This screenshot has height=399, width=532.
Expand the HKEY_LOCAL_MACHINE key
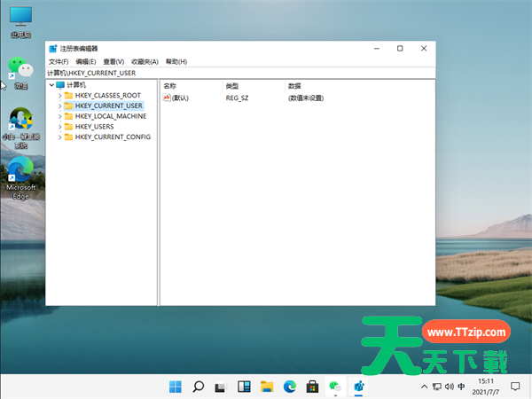pyautogui.click(x=59, y=116)
